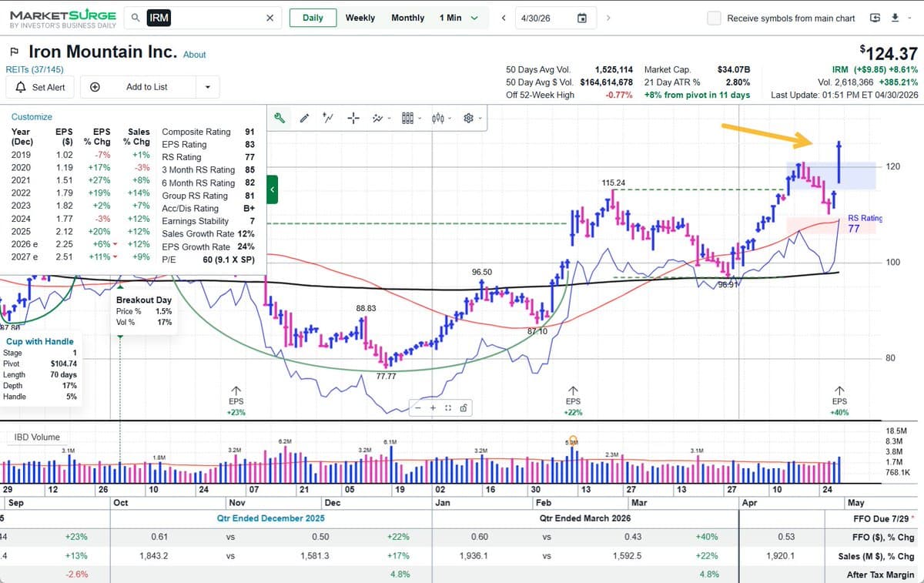Open REITs (37/145) group link

[x=34, y=69]
